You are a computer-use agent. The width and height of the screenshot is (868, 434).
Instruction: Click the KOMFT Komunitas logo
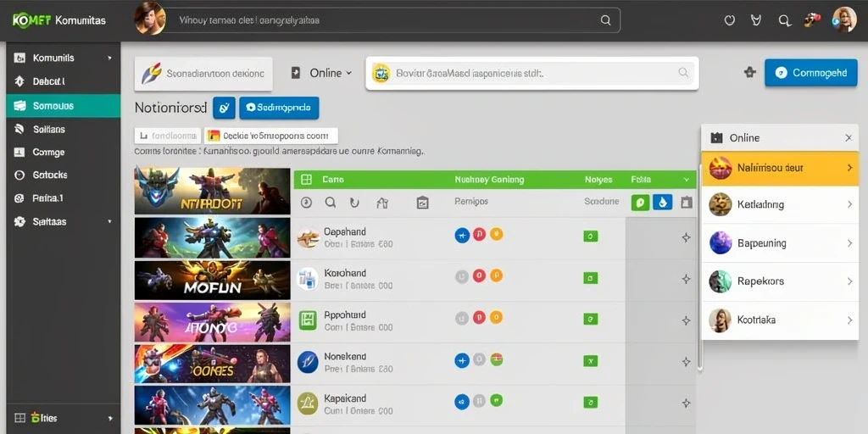click(59, 20)
